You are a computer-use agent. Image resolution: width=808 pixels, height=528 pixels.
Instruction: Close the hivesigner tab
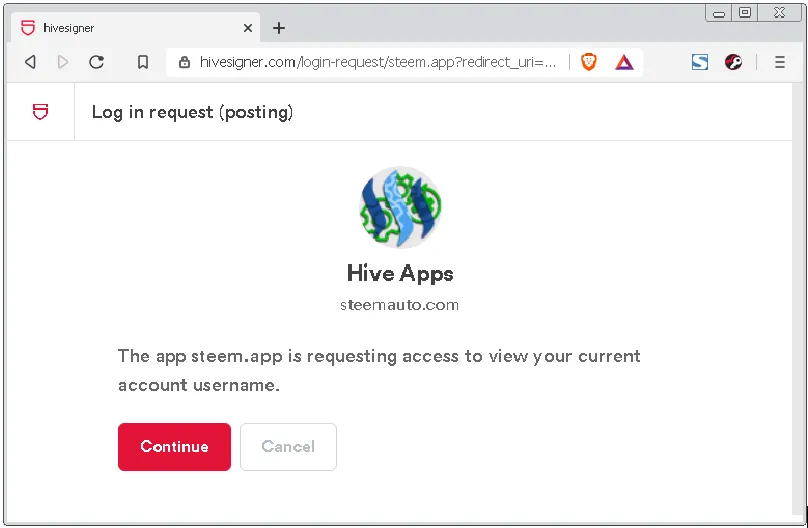click(248, 28)
